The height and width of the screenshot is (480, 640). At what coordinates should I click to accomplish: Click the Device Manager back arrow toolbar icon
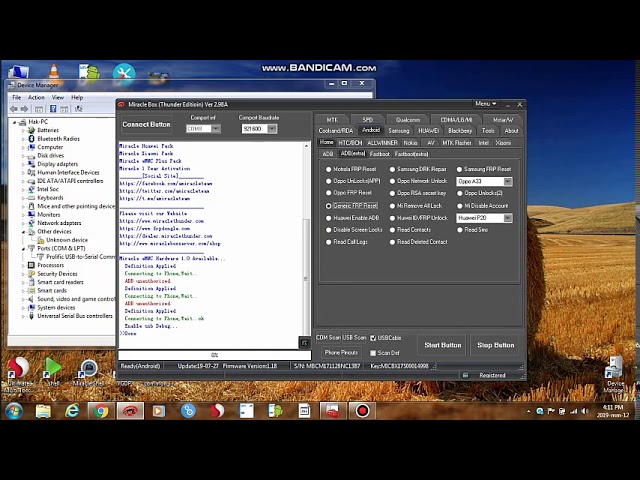14,109
